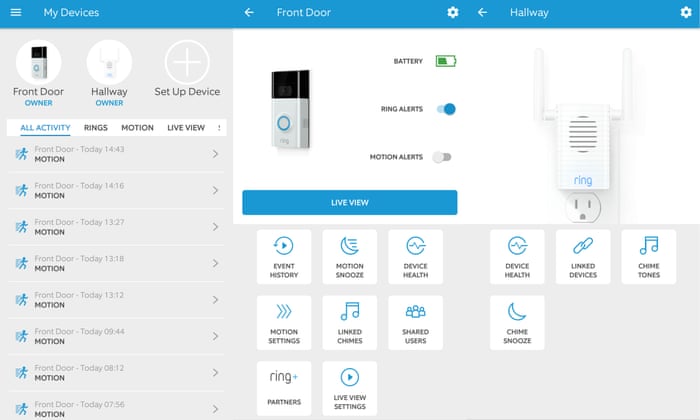The width and height of the screenshot is (700, 420).
Task: Enable the Motion Alerts toggle
Action: point(443,157)
